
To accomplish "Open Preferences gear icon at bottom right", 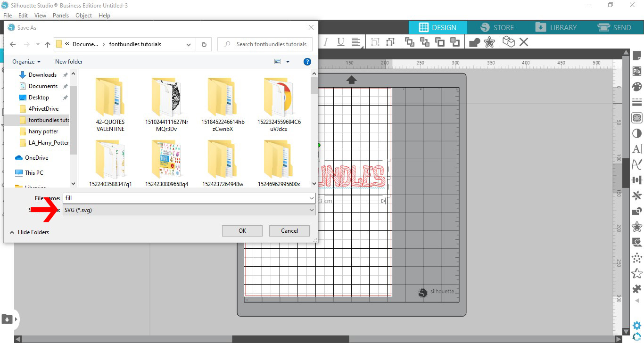I will pos(637,325).
